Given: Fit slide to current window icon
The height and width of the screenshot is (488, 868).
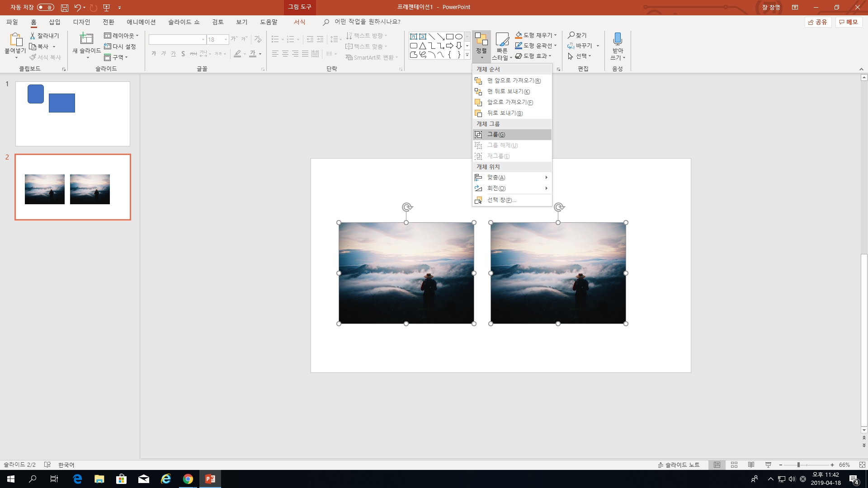Looking at the screenshot, I should tap(862, 465).
